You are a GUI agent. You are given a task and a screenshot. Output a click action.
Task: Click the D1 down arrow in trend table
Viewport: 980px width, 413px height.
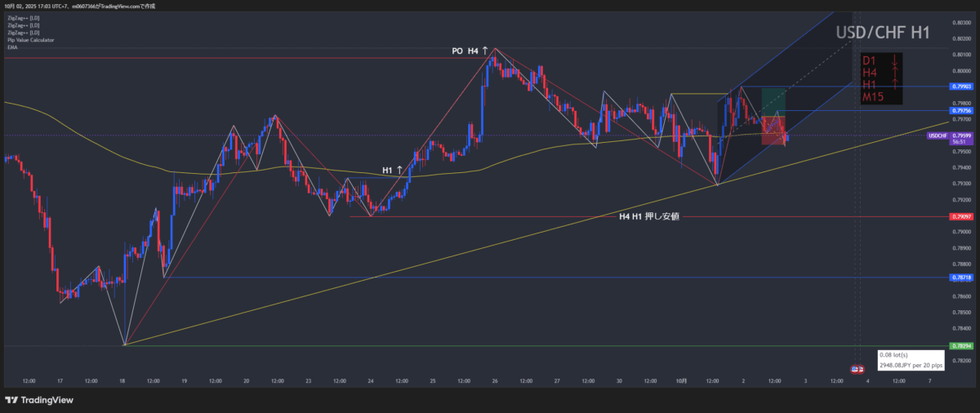click(x=896, y=60)
